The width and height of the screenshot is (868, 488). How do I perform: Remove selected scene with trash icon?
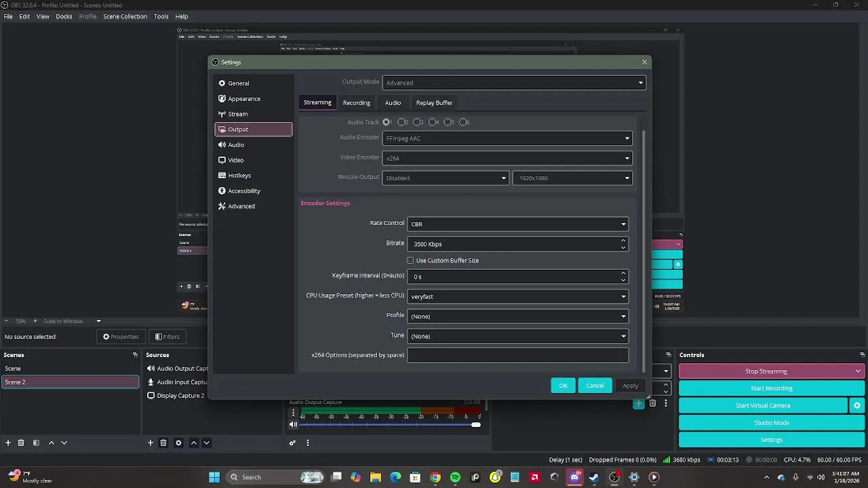click(x=21, y=443)
